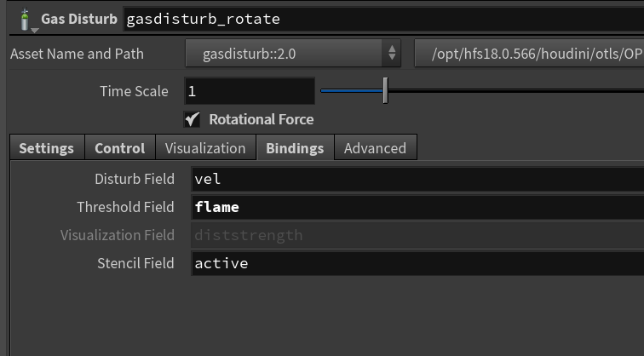
Task: Click the Bindings tab
Action: [295, 148]
